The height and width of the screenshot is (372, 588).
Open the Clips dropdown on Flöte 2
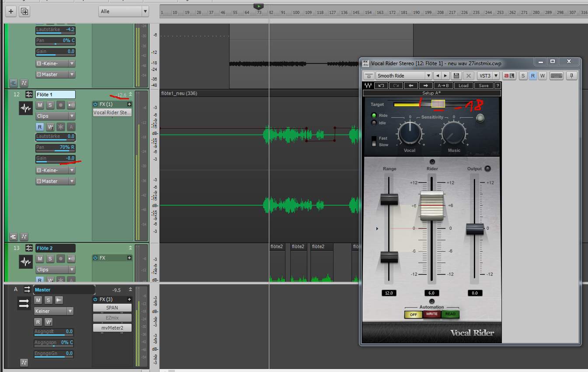point(56,270)
